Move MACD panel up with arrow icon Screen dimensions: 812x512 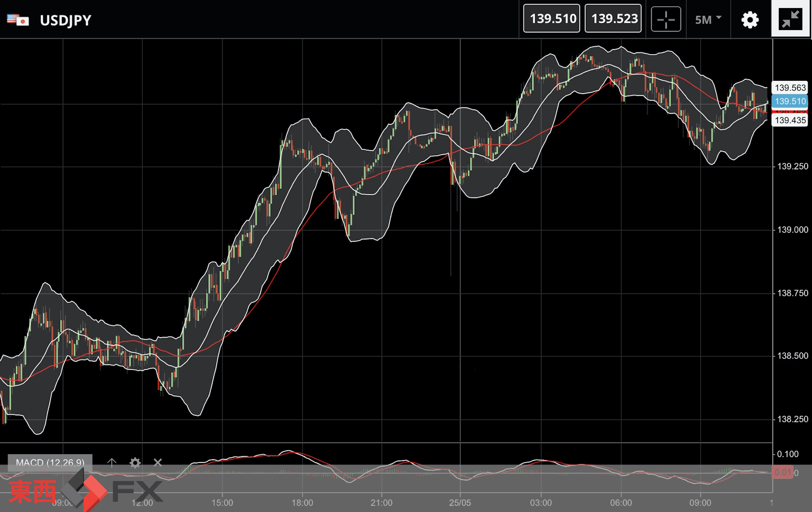tap(112, 462)
